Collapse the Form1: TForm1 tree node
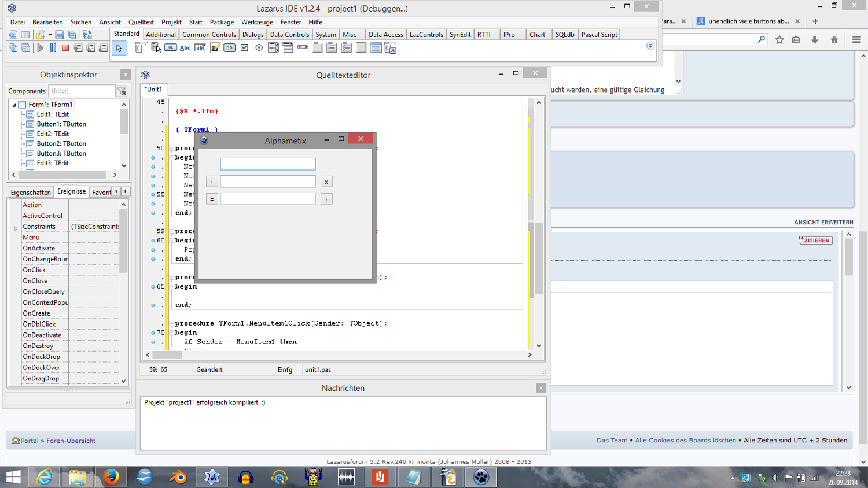The width and height of the screenshot is (868, 488). click(x=14, y=105)
